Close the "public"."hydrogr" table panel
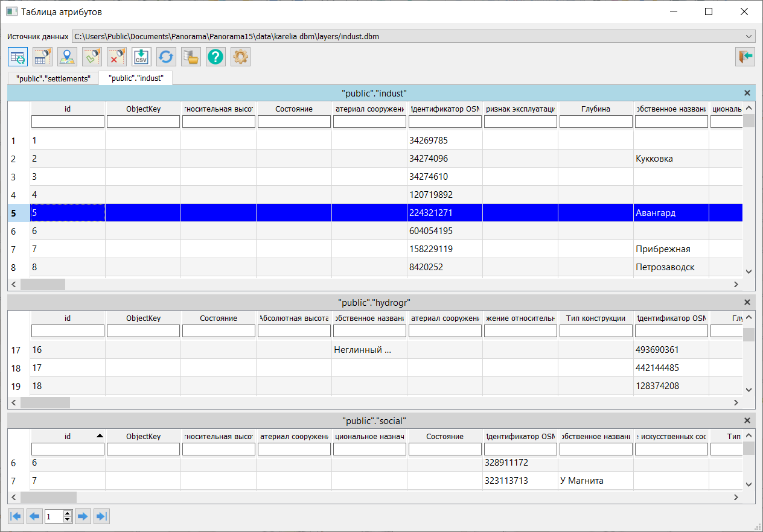763x532 pixels. click(747, 302)
